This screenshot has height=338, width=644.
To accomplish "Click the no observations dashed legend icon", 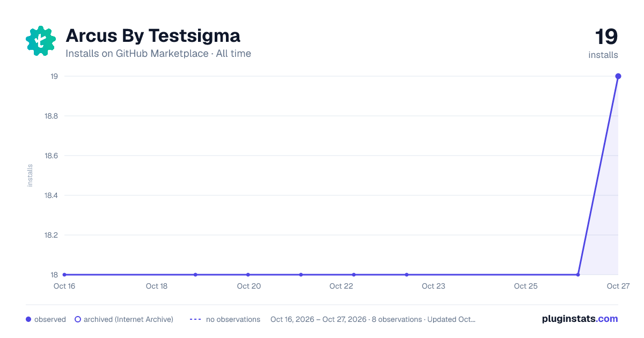I will 195,319.
